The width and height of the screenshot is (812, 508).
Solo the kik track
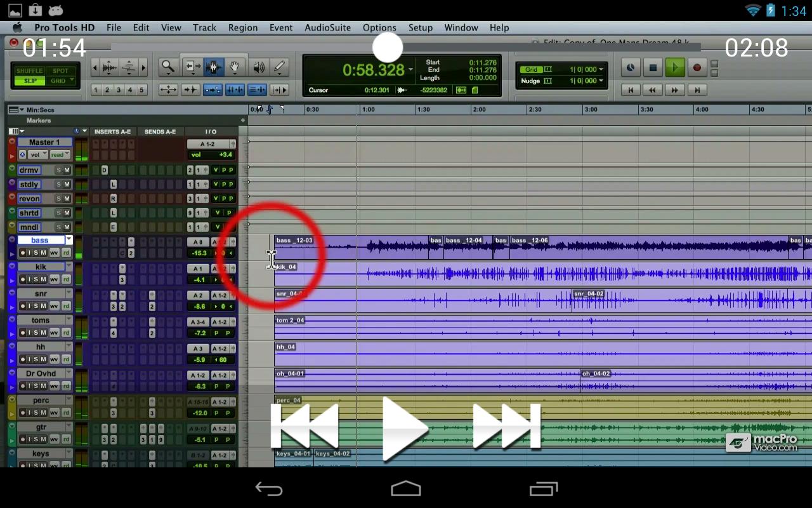(x=35, y=279)
